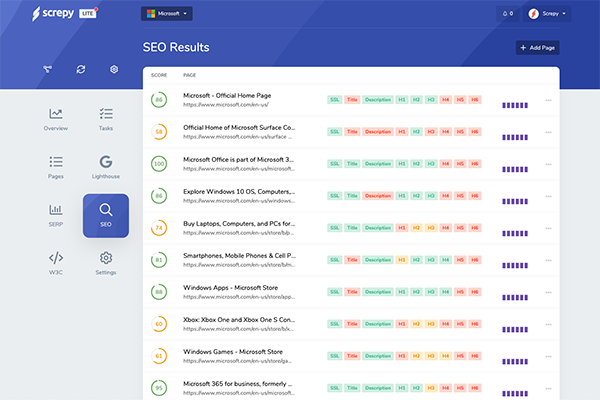Click the orange H4 tag in Windows Games row
Image resolution: width=600 pixels, height=400 pixels.
click(x=445, y=356)
